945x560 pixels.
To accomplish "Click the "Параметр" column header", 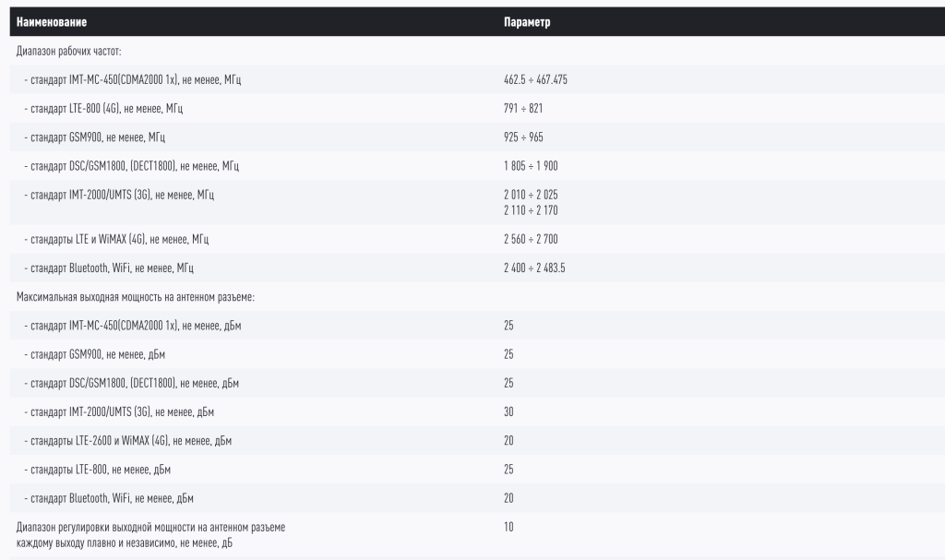I will (x=527, y=22).
